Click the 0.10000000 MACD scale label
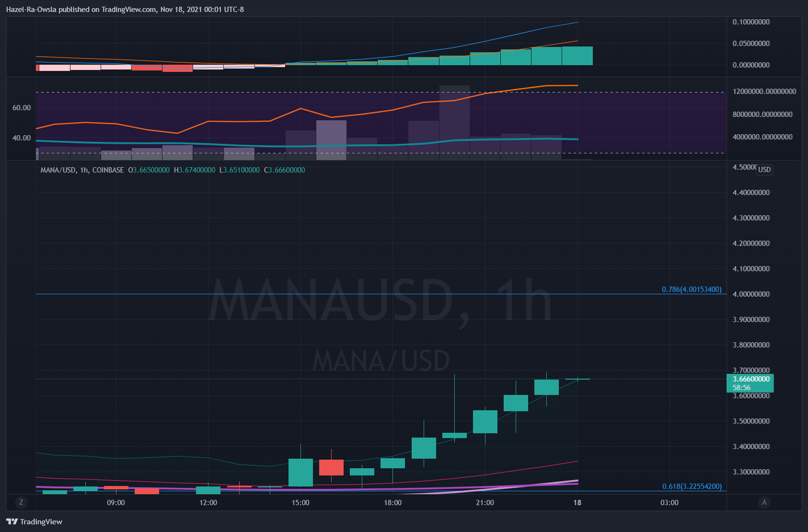This screenshot has height=532, width=808. coord(751,22)
